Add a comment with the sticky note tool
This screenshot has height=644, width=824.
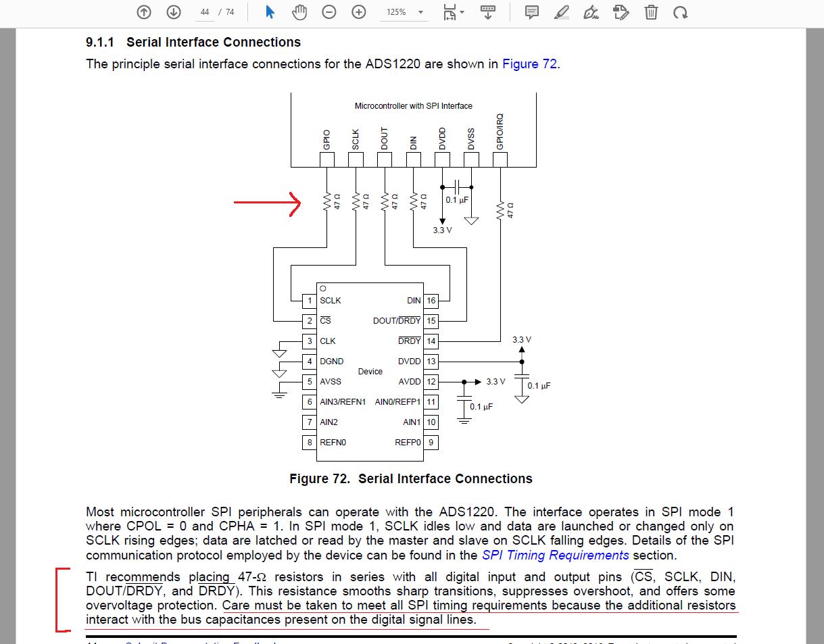[x=532, y=12]
